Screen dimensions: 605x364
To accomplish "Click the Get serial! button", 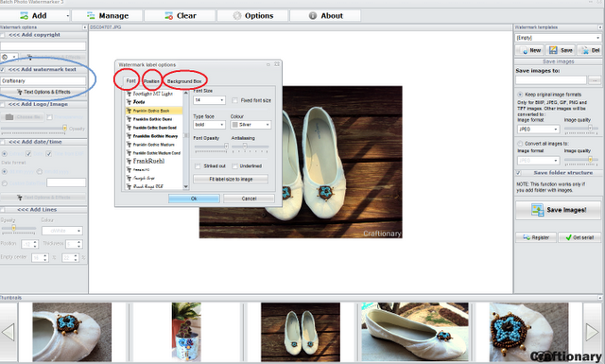I will click(579, 237).
